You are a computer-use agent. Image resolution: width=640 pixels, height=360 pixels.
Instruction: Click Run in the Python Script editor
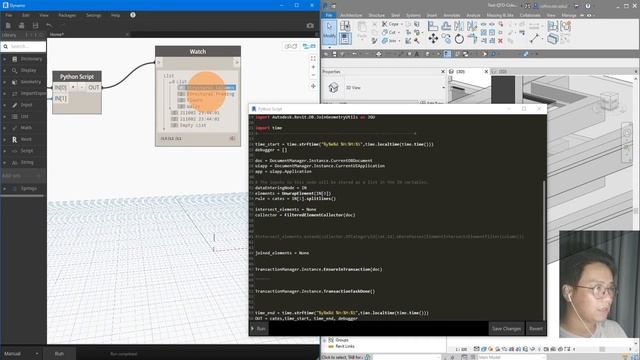click(x=259, y=329)
